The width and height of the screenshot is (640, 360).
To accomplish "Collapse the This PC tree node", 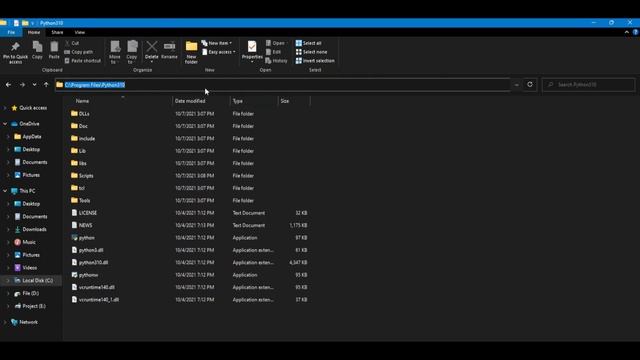I will pos(5,191).
